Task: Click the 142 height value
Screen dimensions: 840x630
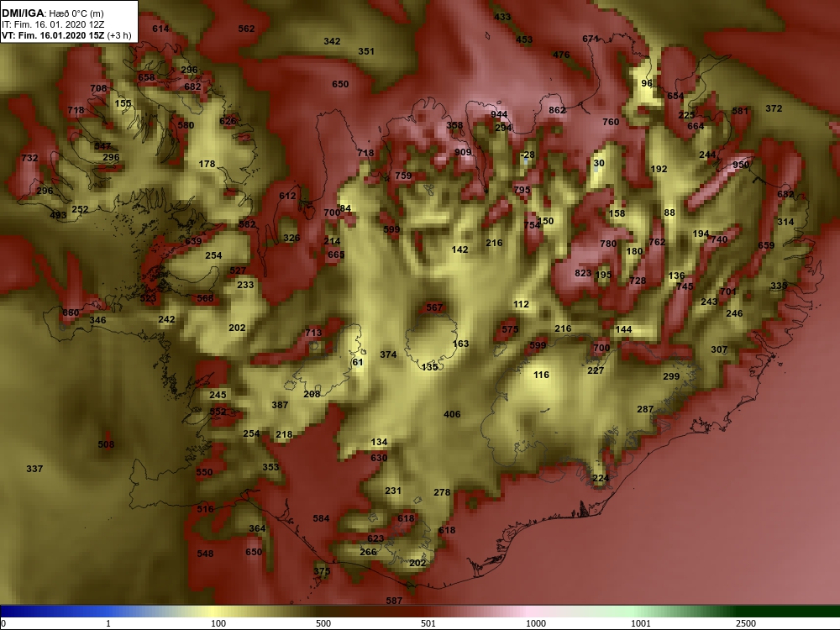Action: (x=459, y=249)
